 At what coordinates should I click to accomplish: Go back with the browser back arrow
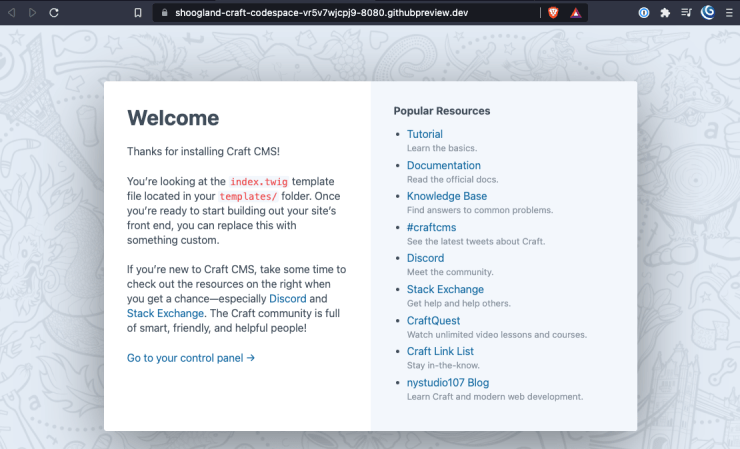coord(12,13)
